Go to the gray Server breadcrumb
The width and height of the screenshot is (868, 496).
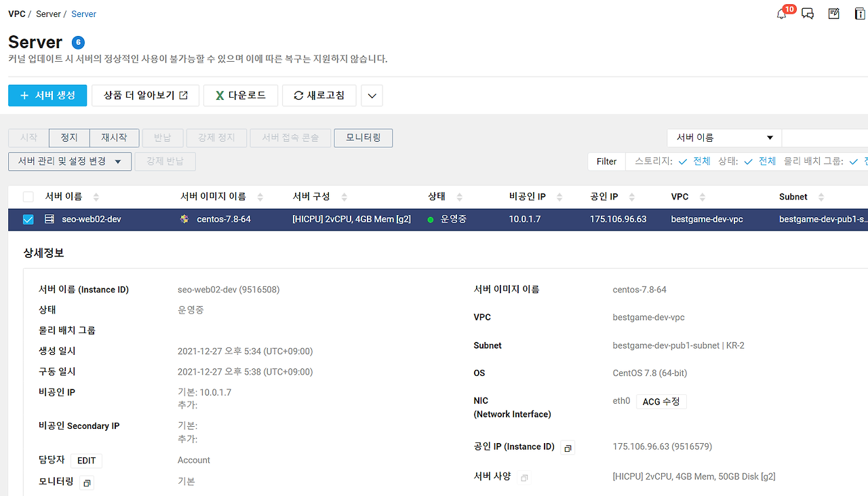(48, 14)
